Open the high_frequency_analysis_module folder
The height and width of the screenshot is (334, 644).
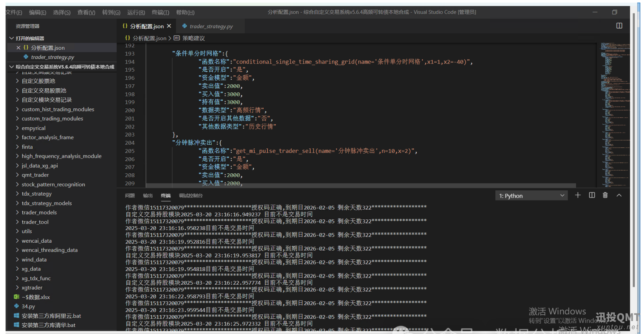coord(62,156)
